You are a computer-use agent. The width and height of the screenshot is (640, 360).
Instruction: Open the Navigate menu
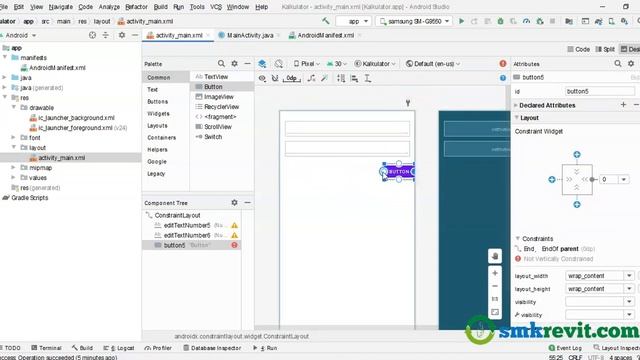click(61, 7)
